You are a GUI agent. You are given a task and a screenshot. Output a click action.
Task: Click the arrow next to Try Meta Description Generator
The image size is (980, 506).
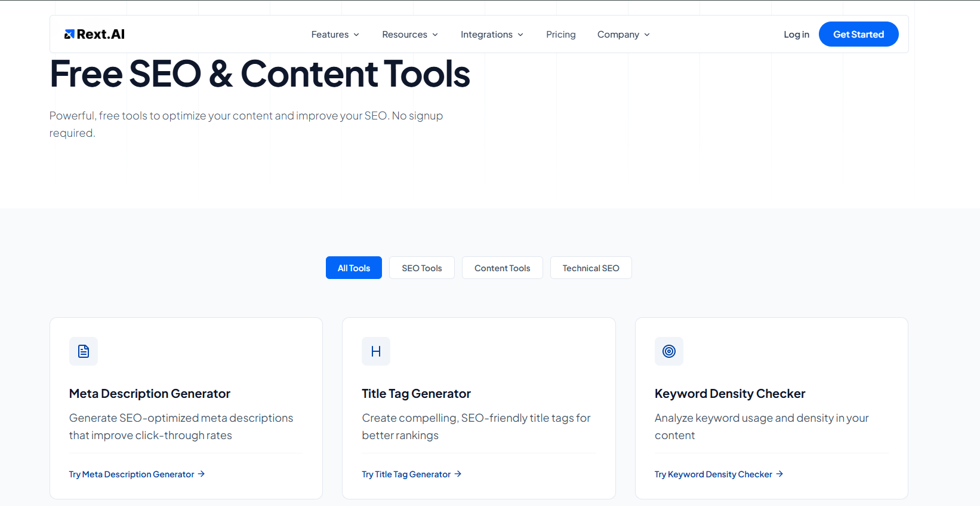point(201,474)
